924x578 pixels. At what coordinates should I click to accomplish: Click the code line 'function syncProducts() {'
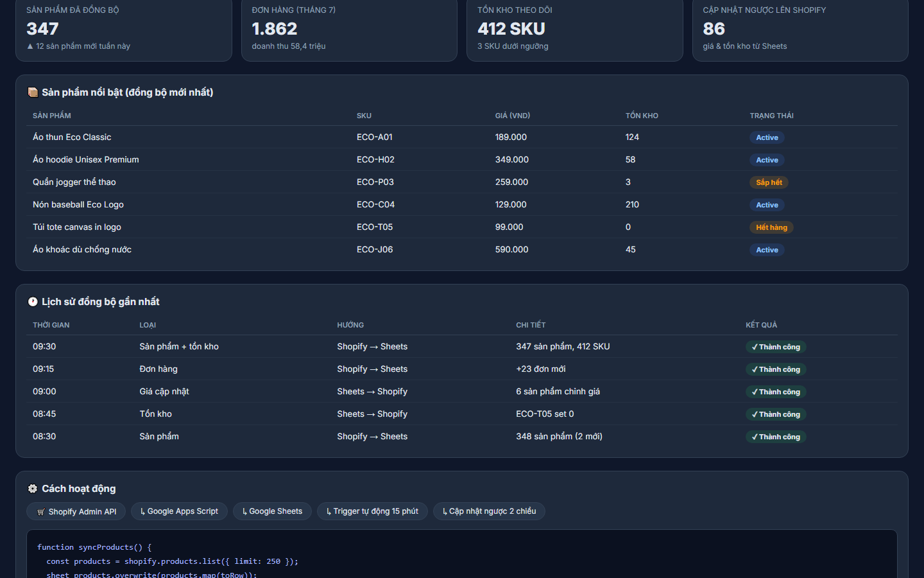click(x=94, y=547)
